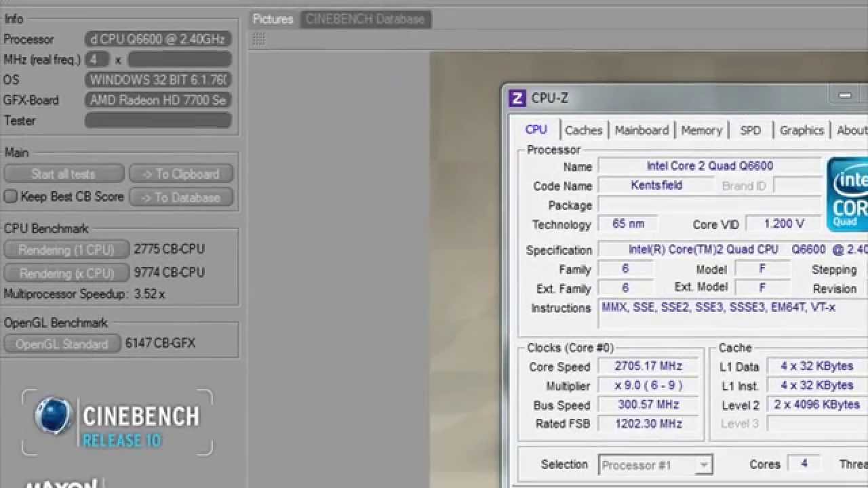This screenshot has height=488, width=868.
Task: Switch to the About tab
Action: pos(852,130)
